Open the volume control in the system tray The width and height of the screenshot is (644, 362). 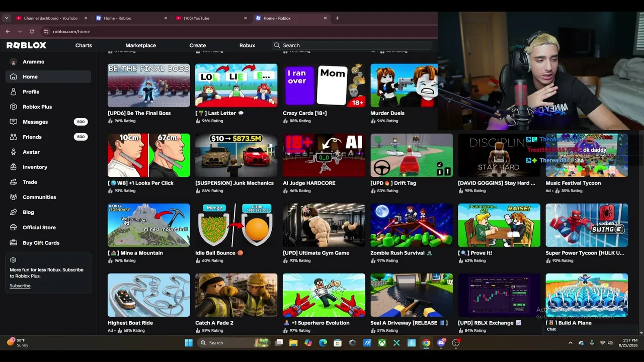pyautogui.click(x=610, y=343)
